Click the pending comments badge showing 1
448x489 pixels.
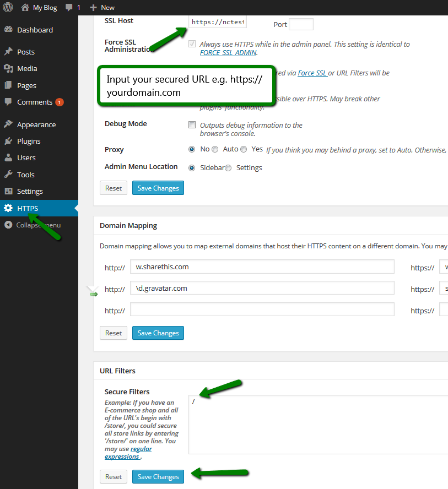pos(60,102)
